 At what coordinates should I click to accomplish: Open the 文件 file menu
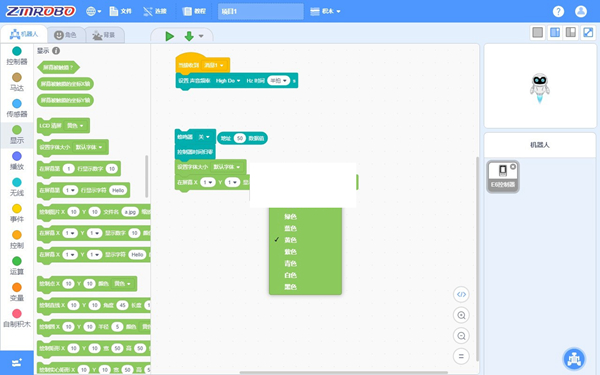click(x=120, y=11)
